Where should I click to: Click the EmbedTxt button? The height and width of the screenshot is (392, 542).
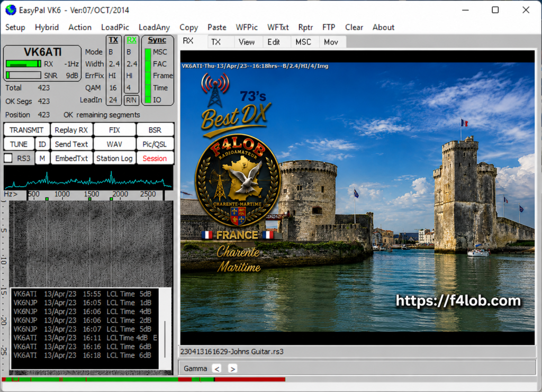pos(71,158)
